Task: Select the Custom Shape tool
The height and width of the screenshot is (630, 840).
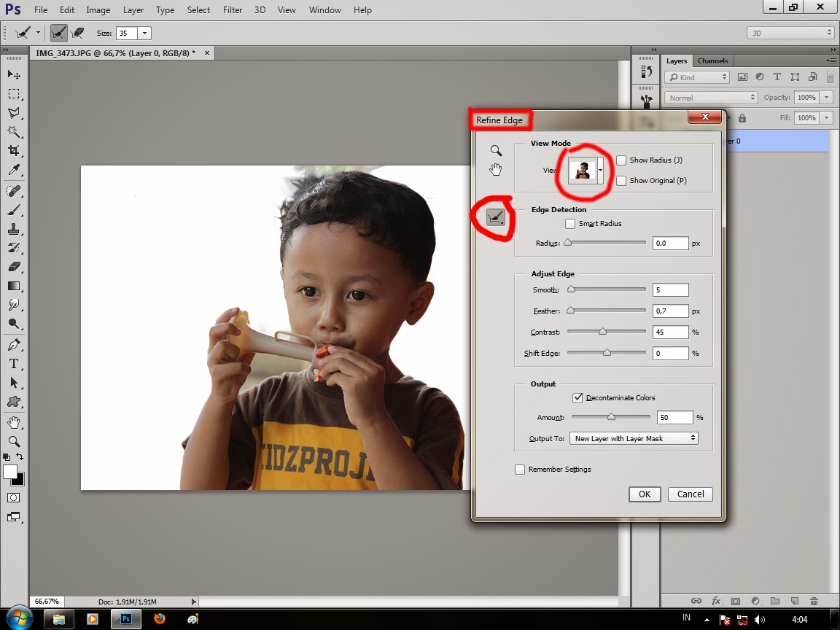Action: pyautogui.click(x=14, y=402)
